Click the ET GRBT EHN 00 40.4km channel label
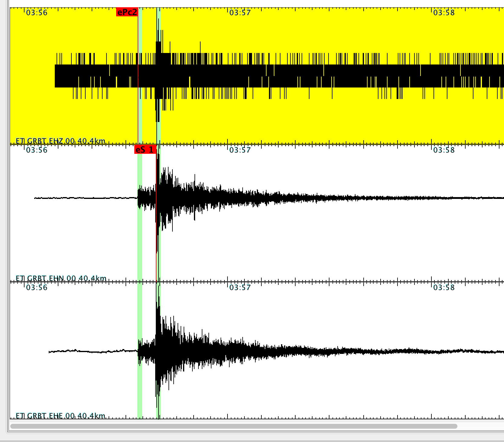The image size is (504, 442). click(61, 278)
